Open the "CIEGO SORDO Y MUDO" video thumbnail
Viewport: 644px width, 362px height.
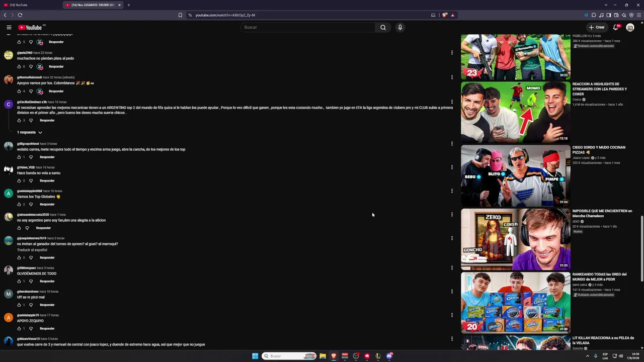[516, 176]
